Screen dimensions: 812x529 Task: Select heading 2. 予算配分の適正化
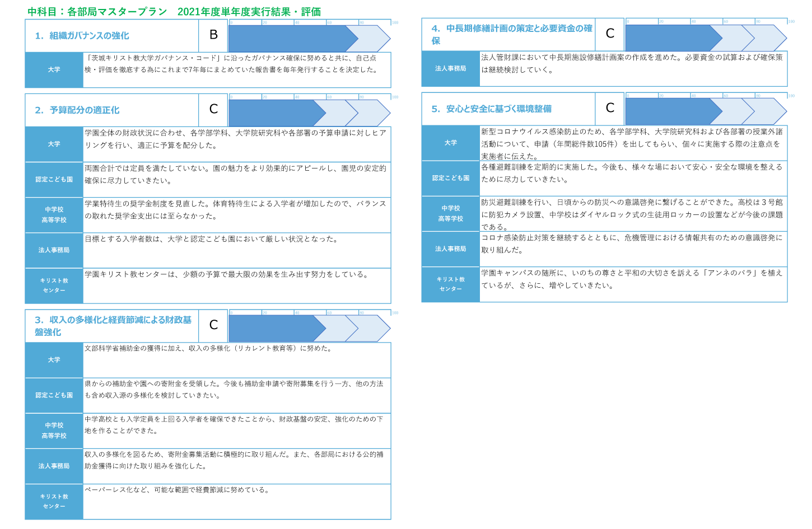click(77, 110)
